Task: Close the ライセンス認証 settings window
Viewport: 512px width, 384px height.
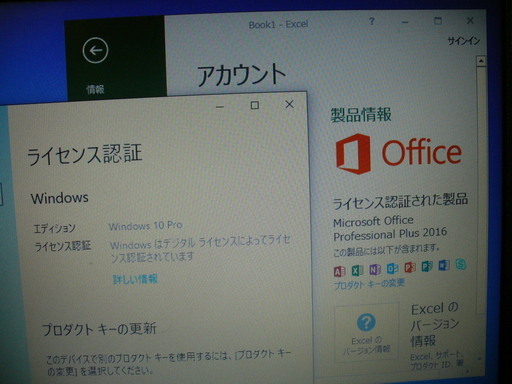Action: (289, 104)
